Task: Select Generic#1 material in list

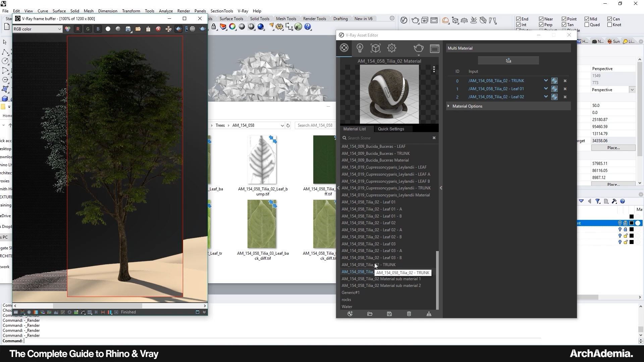Action: click(x=351, y=293)
